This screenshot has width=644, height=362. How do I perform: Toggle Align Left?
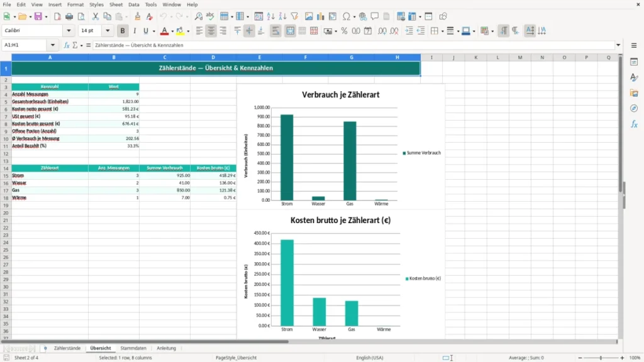199,31
